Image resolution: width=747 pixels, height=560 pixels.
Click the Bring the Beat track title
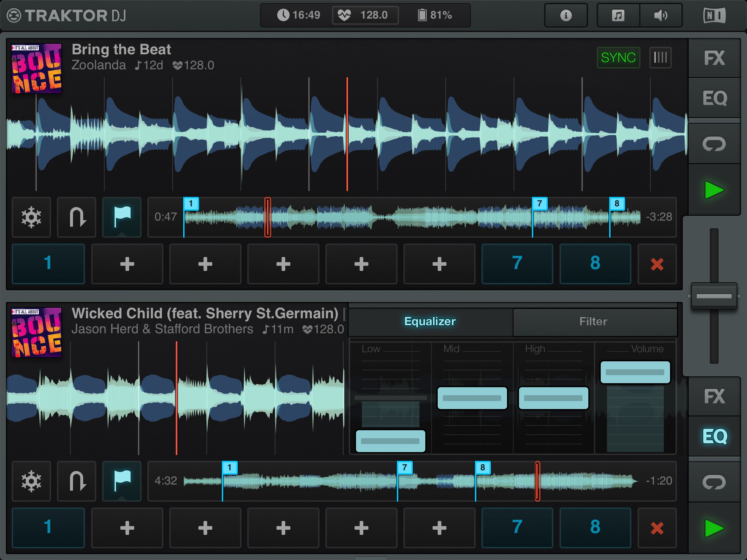(121, 50)
